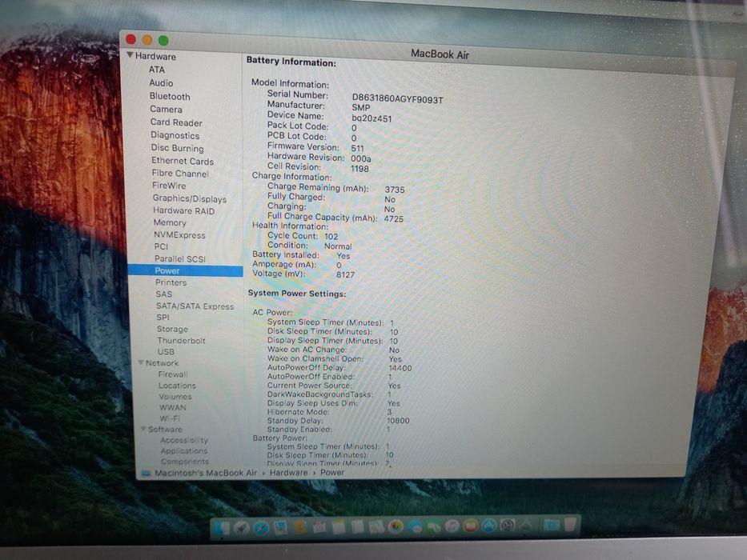Click Macintosh's MacBook Air in path bar
747x560 pixels.
206,473
